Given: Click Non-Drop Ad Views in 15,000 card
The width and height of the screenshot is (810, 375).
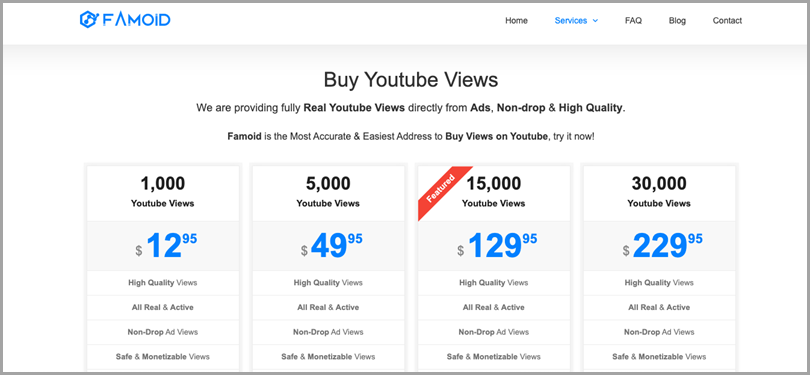Looking at the screenshot, I should coord(493,332).
